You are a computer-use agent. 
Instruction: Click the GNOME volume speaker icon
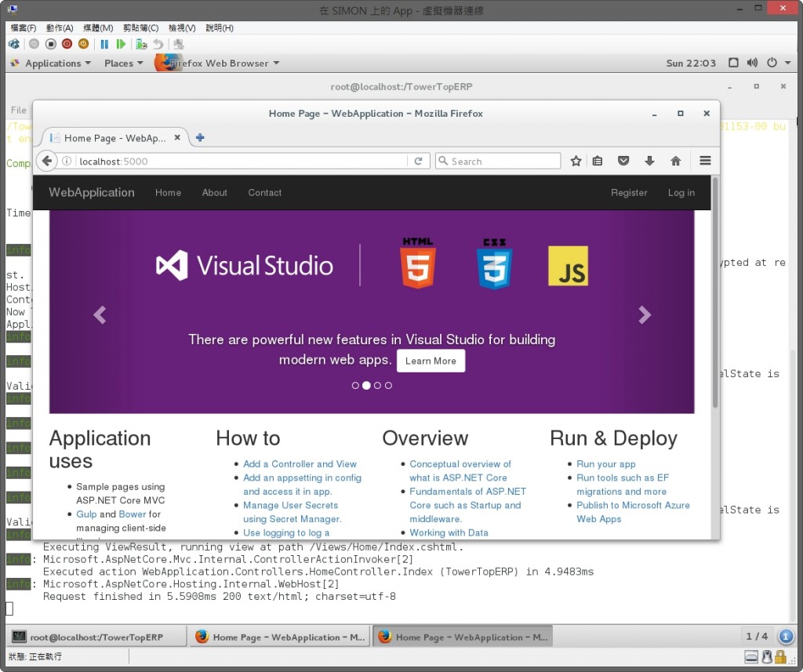[752, 63]
